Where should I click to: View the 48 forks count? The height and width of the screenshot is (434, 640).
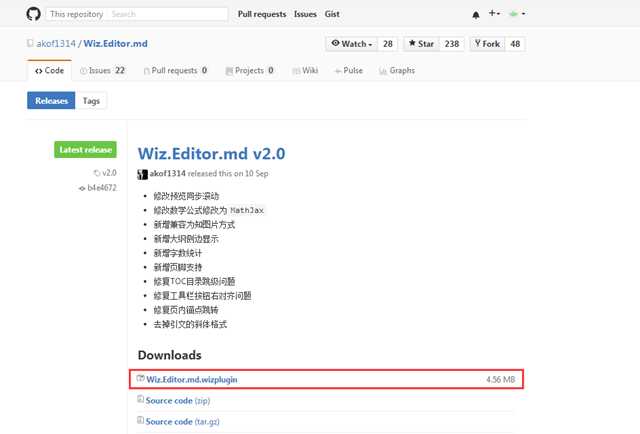pos(515,44)
